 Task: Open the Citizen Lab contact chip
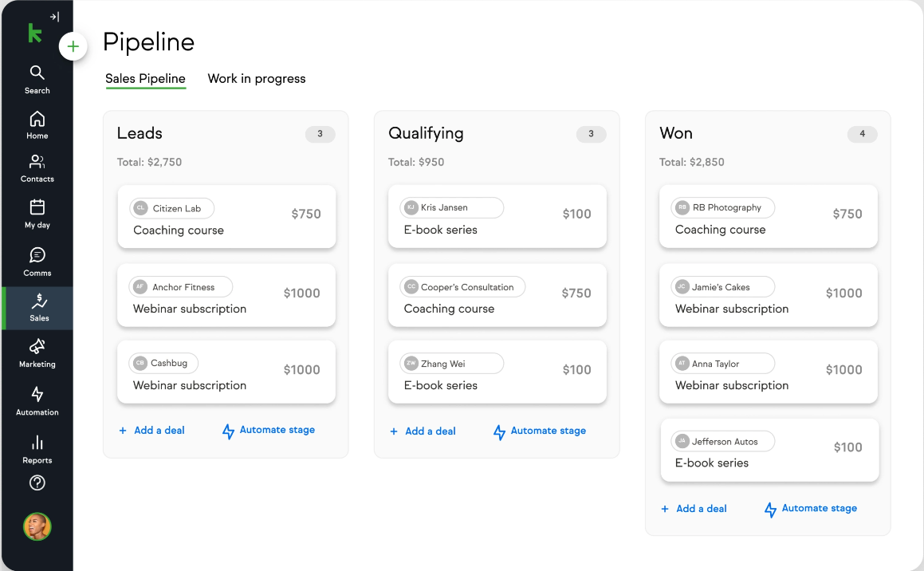coord(171,207)
